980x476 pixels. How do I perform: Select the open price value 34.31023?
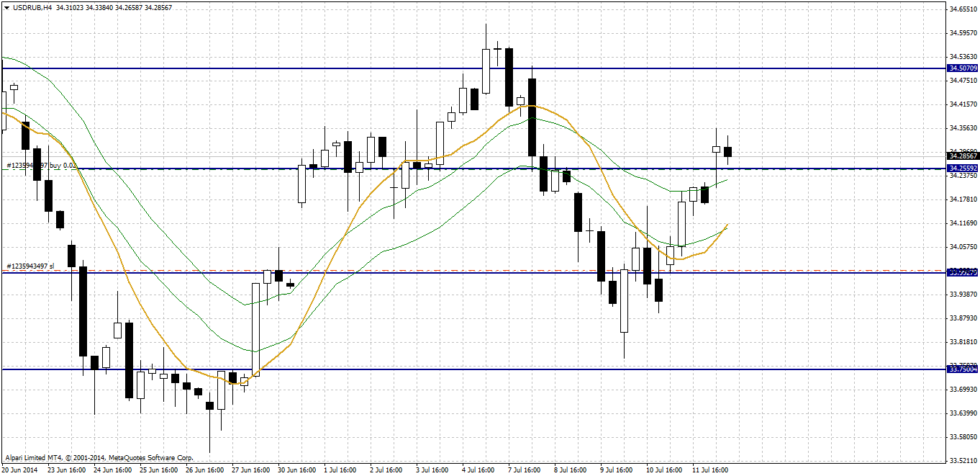69,6
